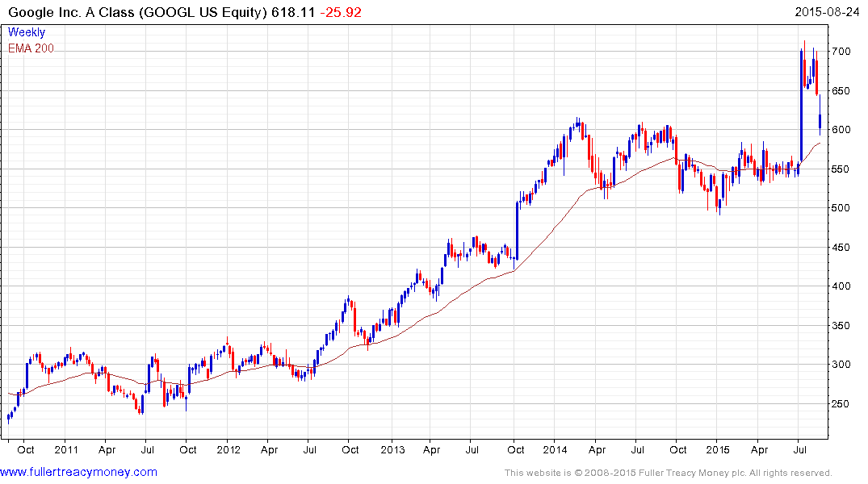Viewport: 868px width, 484px height.
Task: Click the 650 price axis label
Action: click(841, 90)
